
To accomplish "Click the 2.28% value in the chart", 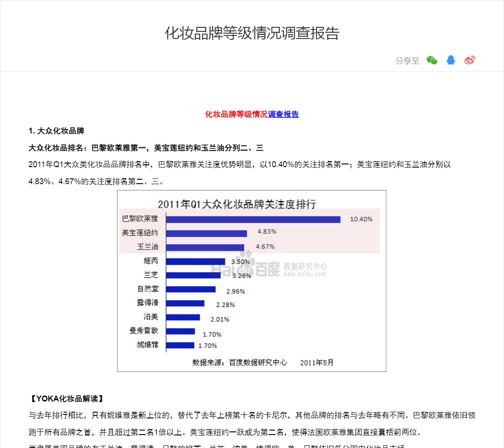I will click(225, 305).
